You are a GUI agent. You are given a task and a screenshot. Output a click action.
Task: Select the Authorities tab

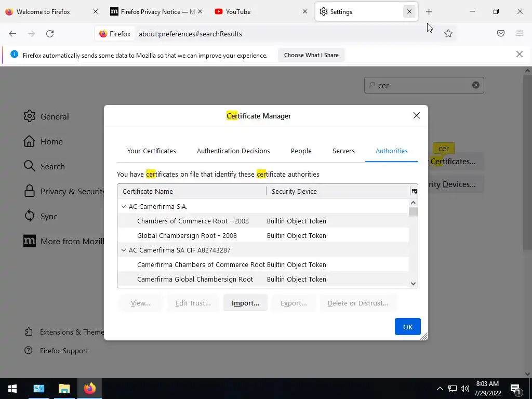392,151
